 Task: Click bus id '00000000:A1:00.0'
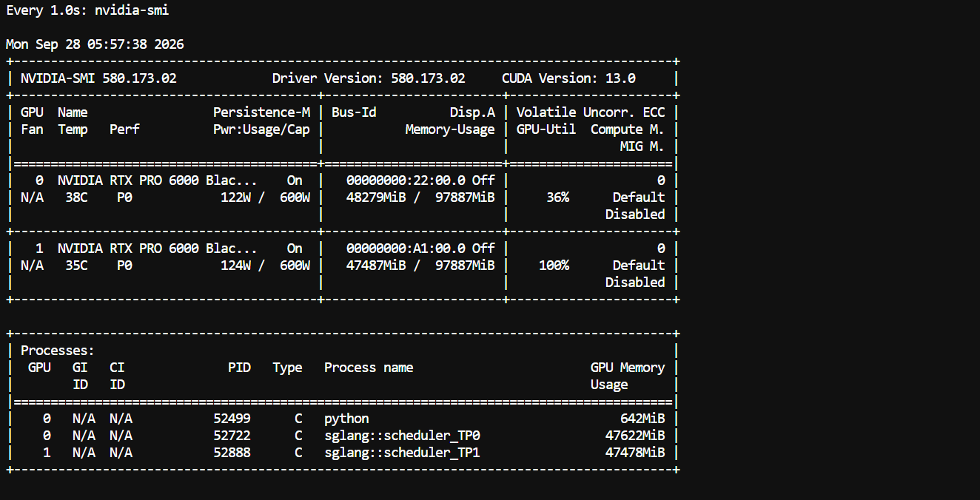click(x=406, y=249)
